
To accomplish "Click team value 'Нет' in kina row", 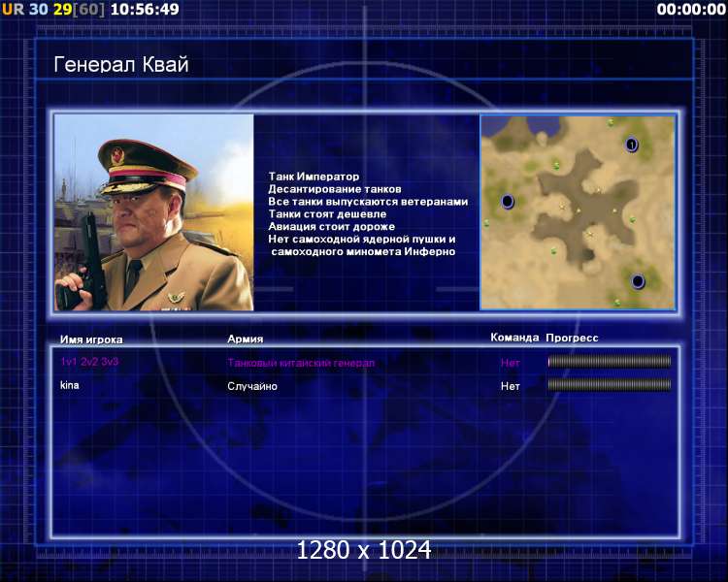I will pyautogui.click(x=511, y=386).
